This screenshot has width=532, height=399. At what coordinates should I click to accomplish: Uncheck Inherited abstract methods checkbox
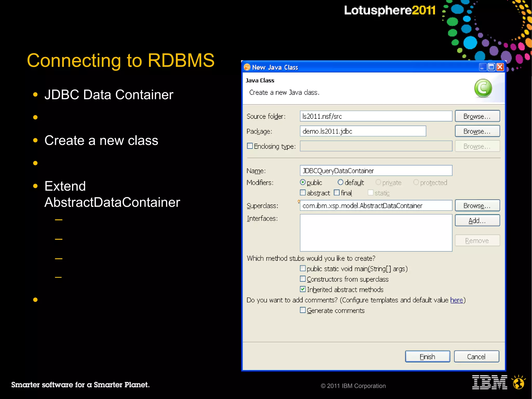[x=303, y=289]
